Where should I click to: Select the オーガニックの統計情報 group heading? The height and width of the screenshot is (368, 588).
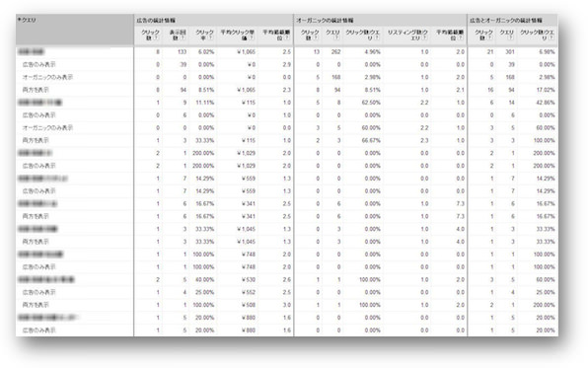325,21
